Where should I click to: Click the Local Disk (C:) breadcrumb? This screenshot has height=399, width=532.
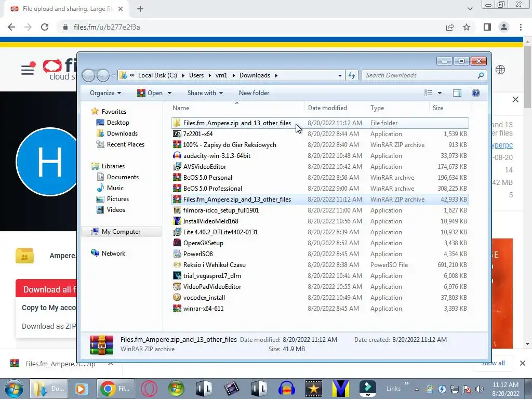coord(157,75)
